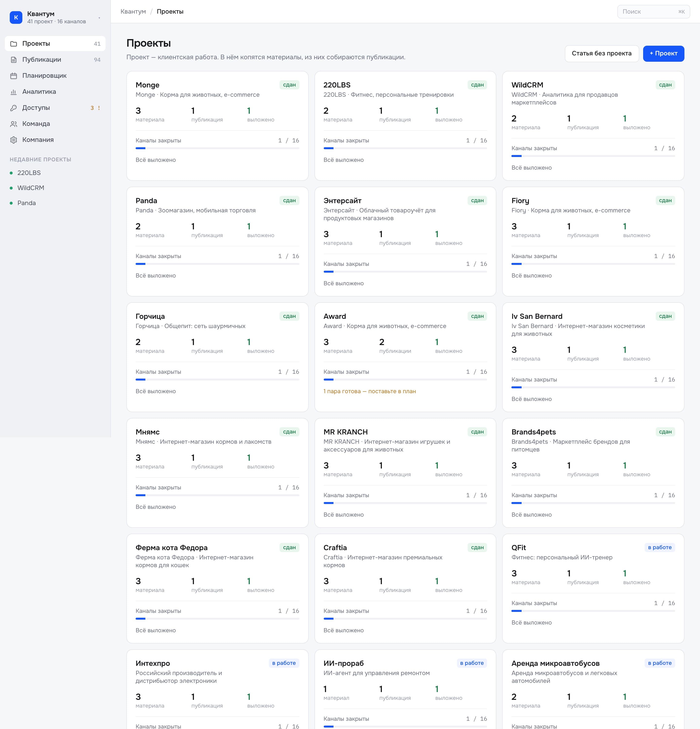
Task: Open the Fiory project card title
Action: (520, 201)
